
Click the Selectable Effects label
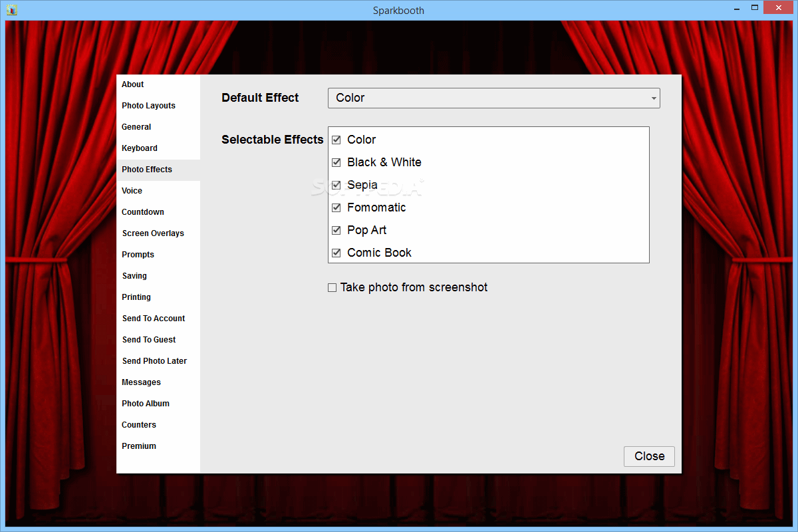pos(273,140)
